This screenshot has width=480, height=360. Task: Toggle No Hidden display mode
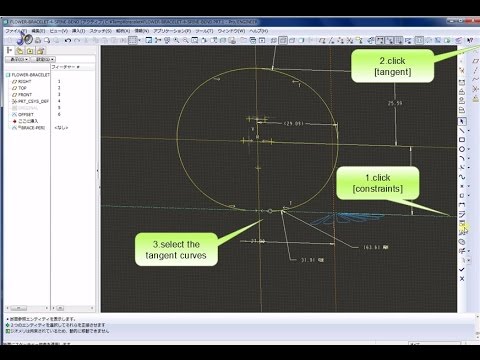click(x=292, y=41)
